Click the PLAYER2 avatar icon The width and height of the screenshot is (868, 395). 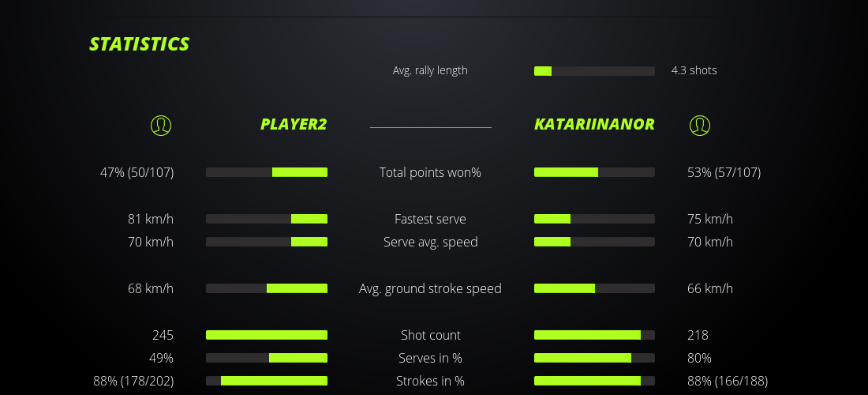point(160,125)
